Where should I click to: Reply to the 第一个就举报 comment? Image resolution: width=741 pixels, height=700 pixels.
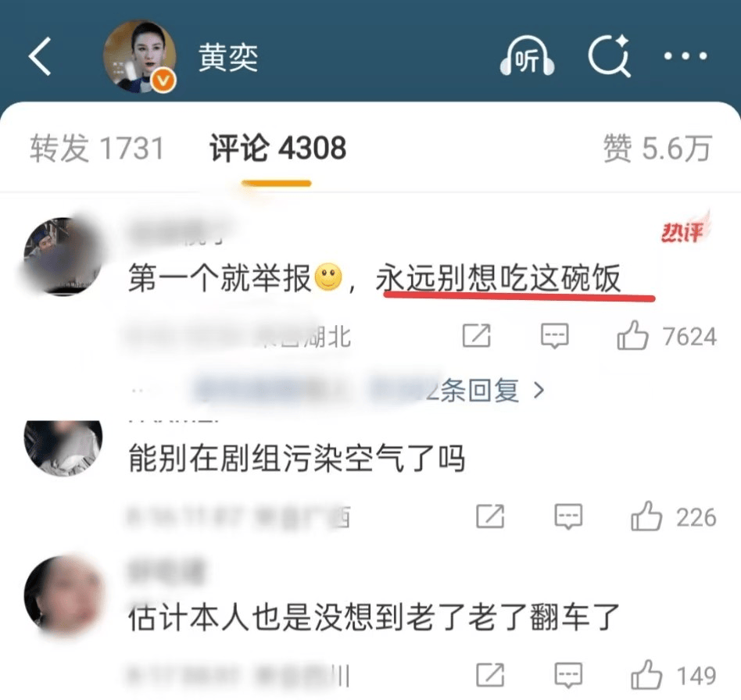point(554,336)
